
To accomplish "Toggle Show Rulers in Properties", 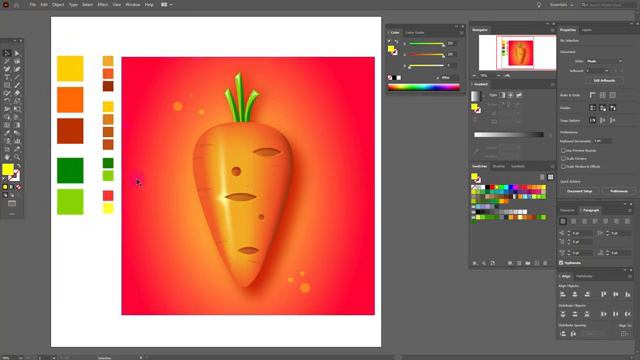I will (593, 95).
